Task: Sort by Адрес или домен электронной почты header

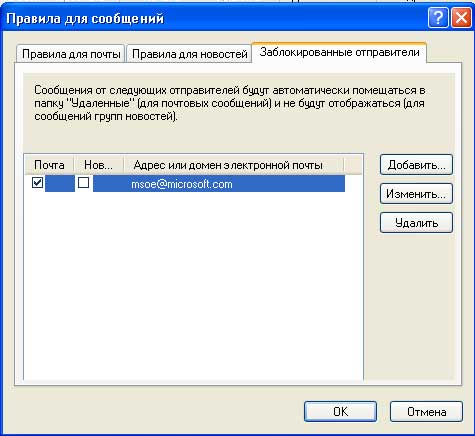Action: [x=234, y=165]
